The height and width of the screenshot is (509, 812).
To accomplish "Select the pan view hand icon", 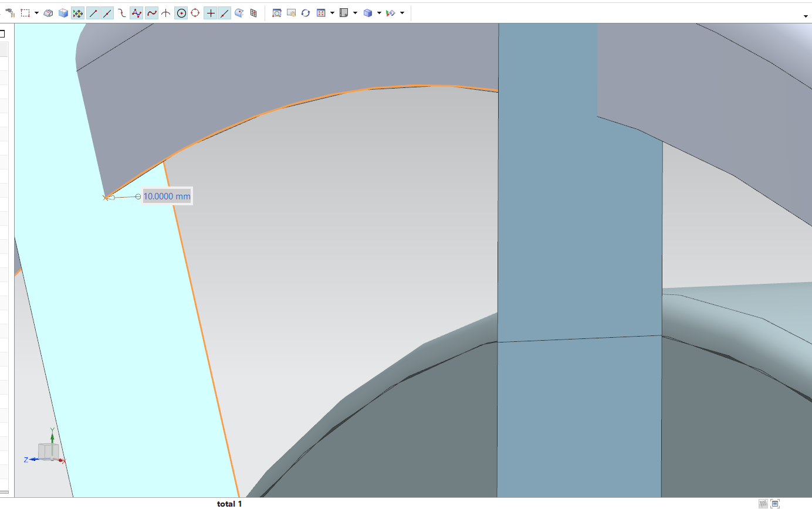I will 291,13.
